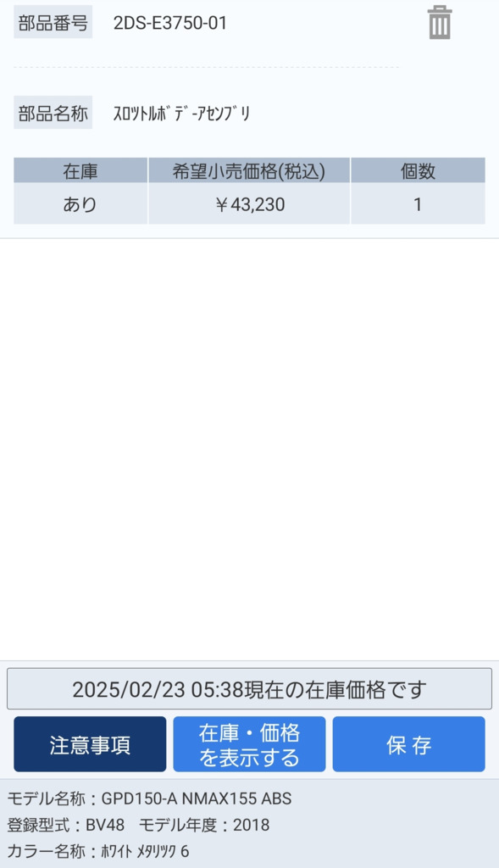Viewport: 499px width, 868px height.
Task: Edit the quantity cell showing 1
Action: click(x=419, y=204)
